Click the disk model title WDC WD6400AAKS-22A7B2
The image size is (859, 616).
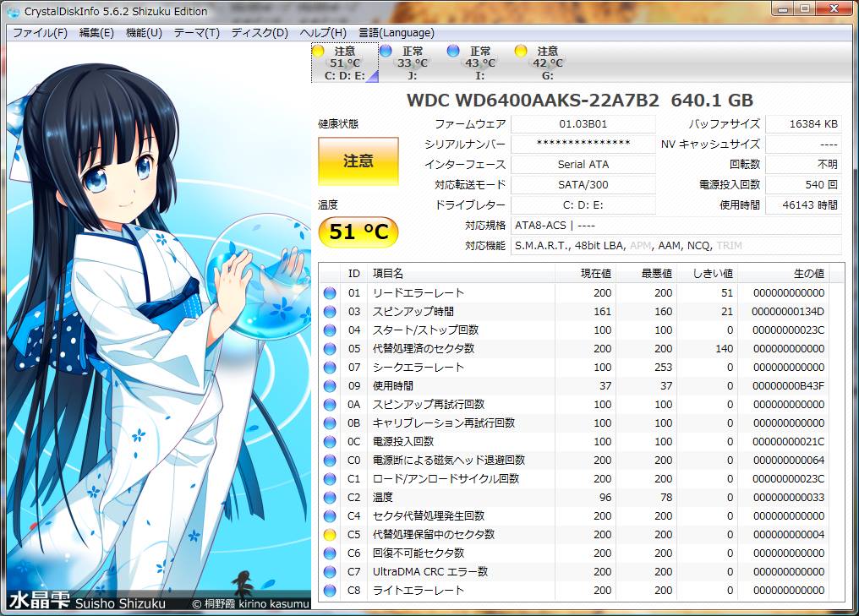click(x=580, y=101)
